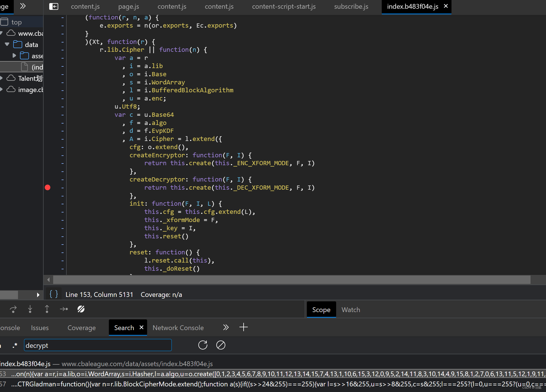This screenshot has height=392, width=546.
Task: Click the clear search results icon
Action: tap(221, 345)
